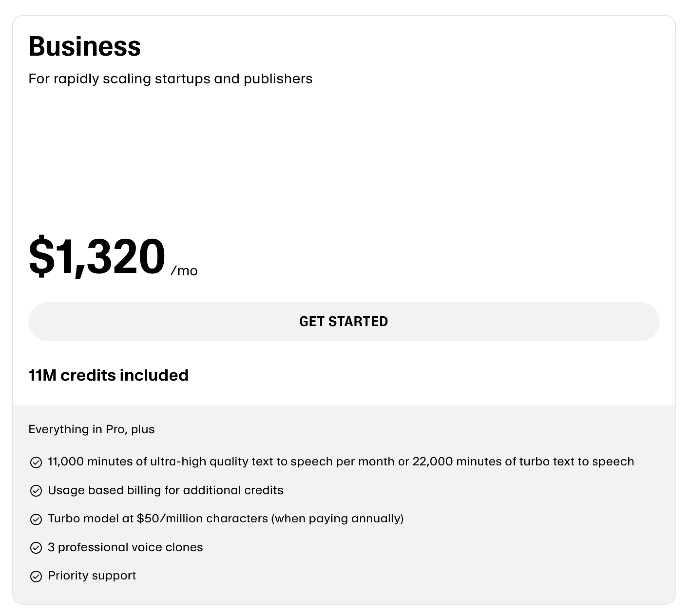Click the rapidly scaling startups description
691x616 pixels.
click(x=170, y=79)
